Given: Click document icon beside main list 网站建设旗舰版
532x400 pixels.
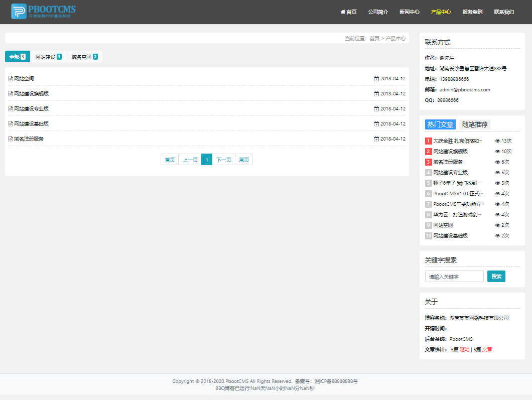Looking at the screenshot, I should click(x=11, y=94).
